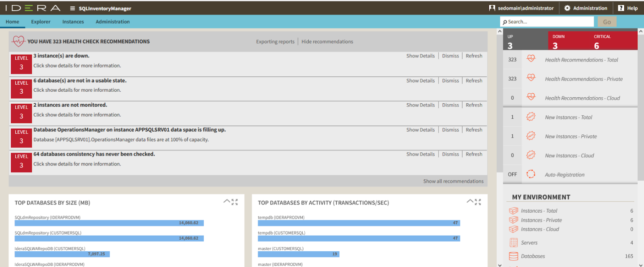Click the Instances - Total icon in My Environment
The image size is (644, 267).
(x=514, y=211)
